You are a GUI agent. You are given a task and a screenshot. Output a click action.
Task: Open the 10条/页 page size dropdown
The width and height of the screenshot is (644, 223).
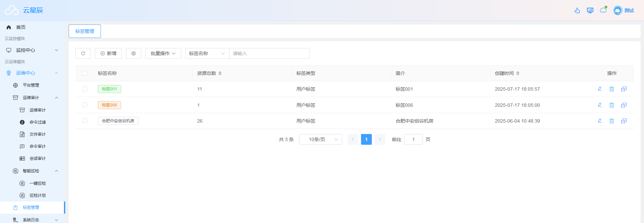click(x=321, y=139)
